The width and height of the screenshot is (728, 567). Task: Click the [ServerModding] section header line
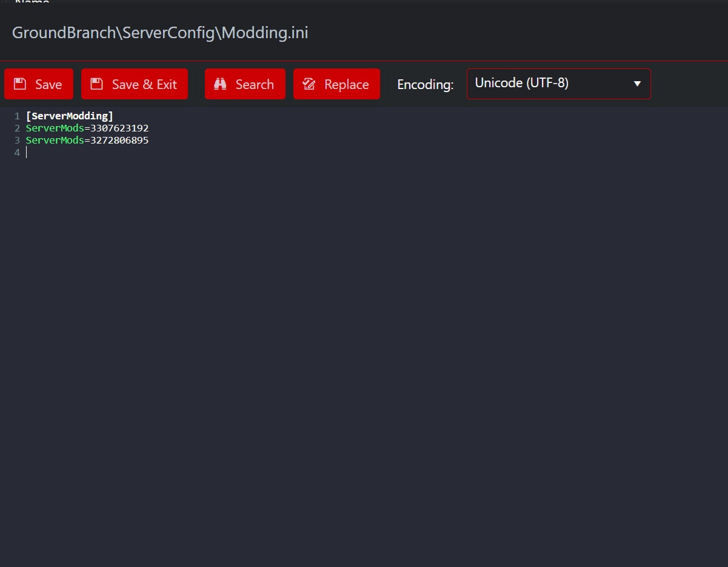click(69, 116)
